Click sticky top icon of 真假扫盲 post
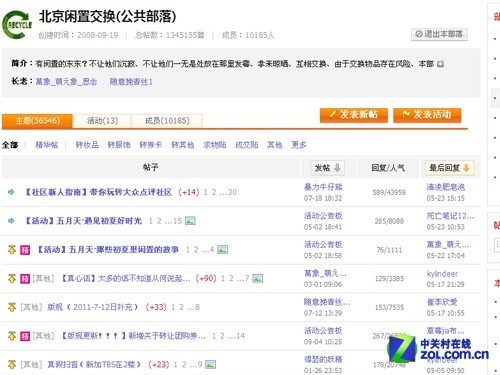The width and height of the screenshot is (500, 375). click(12, 364)
